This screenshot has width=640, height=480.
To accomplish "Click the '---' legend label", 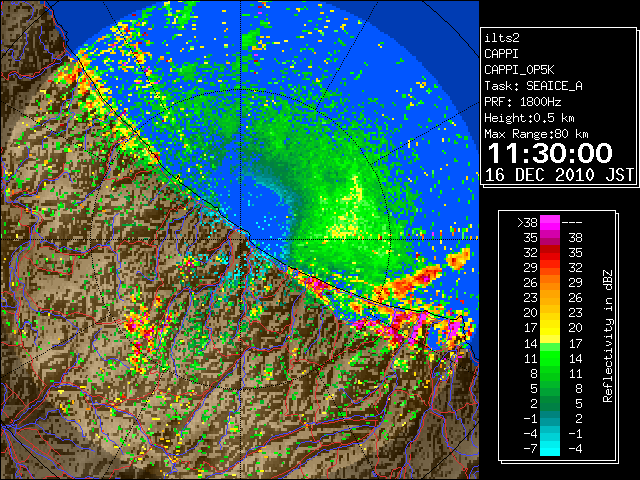I will click(x=572, y=222).
